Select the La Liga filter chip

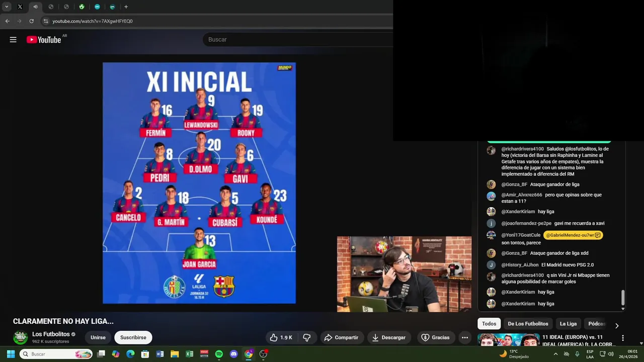(568, 324)
